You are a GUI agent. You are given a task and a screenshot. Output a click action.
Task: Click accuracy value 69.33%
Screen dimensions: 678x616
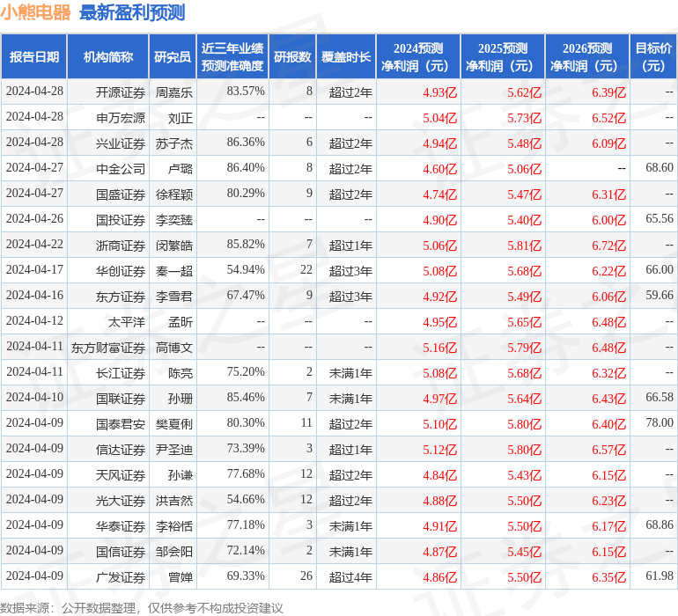[246, 576]
